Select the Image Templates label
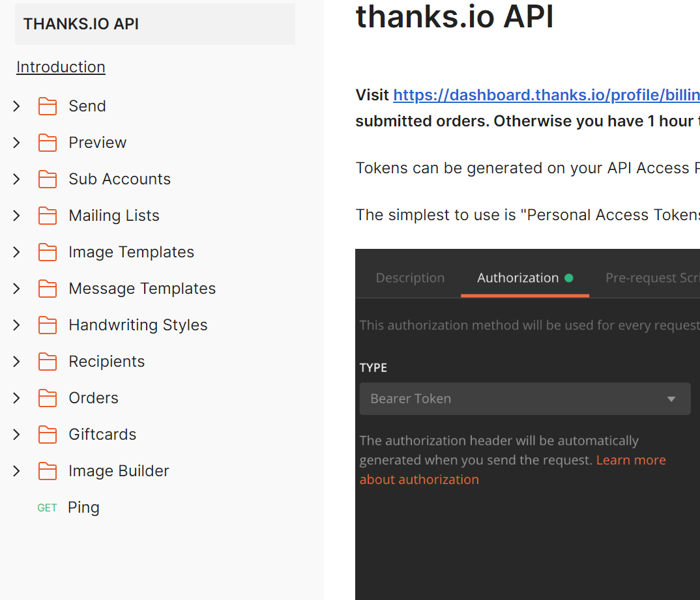 coord(131,252)
